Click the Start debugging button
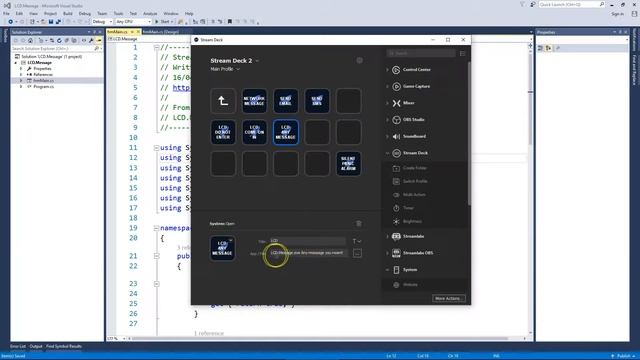 (x=162, y=22)
